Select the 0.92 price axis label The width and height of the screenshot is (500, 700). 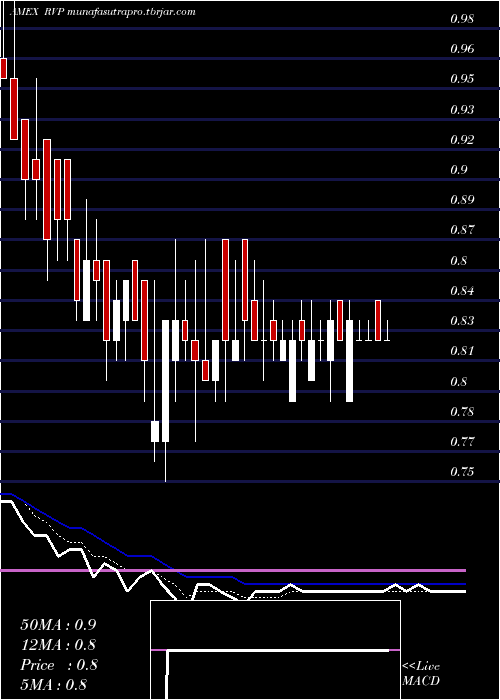(x=462, y=140)
